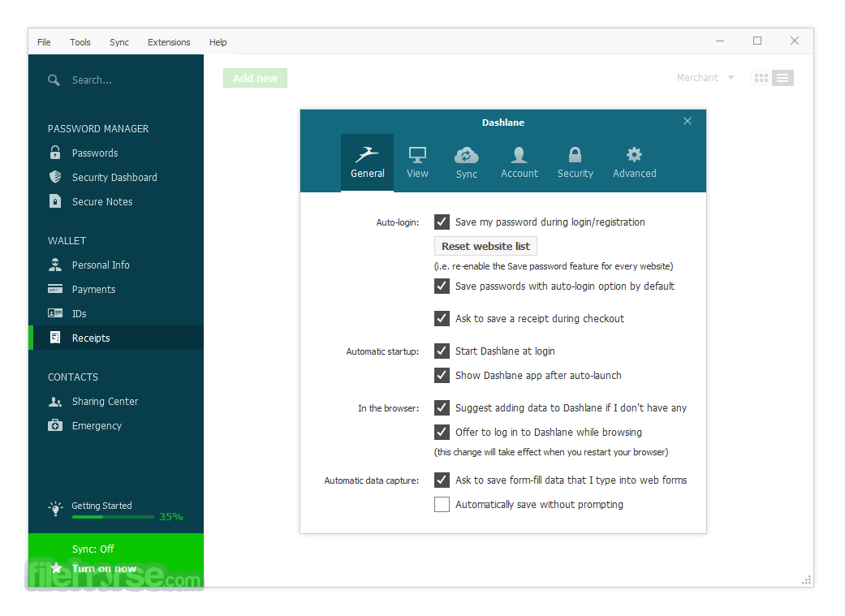Maximize the Dashlane window

tap(757, 41)
